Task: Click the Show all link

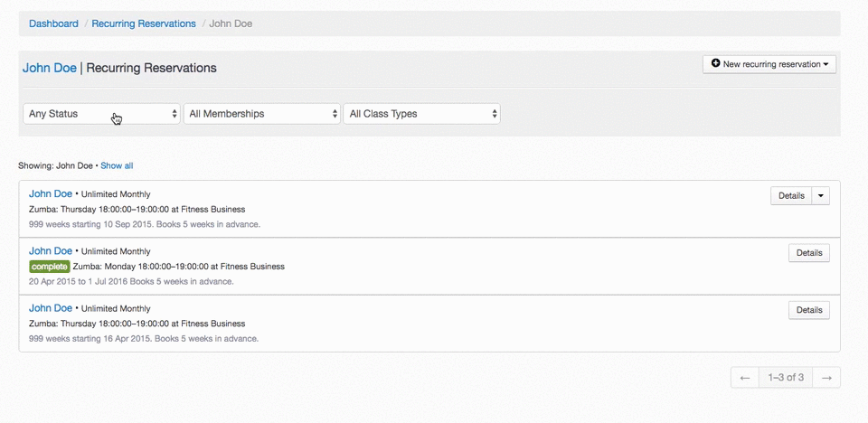Action: pyautogui.click(x=117, y=166)
